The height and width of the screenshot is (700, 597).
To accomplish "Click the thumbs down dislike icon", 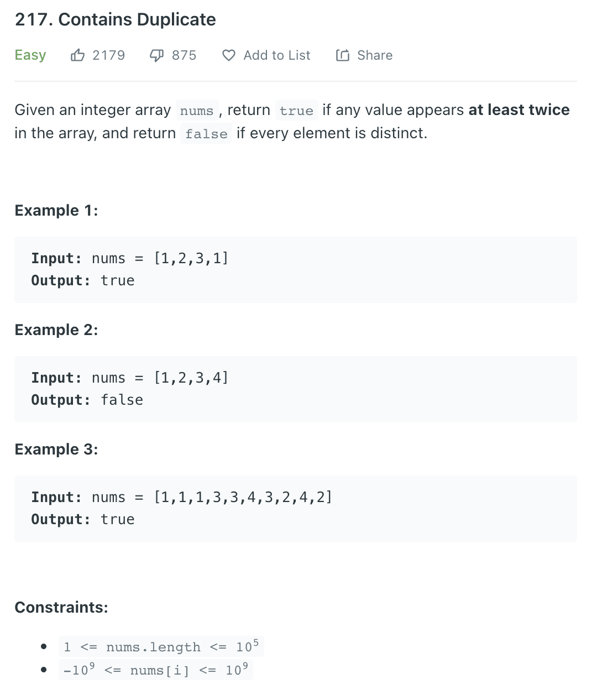I will click(157, 55).
